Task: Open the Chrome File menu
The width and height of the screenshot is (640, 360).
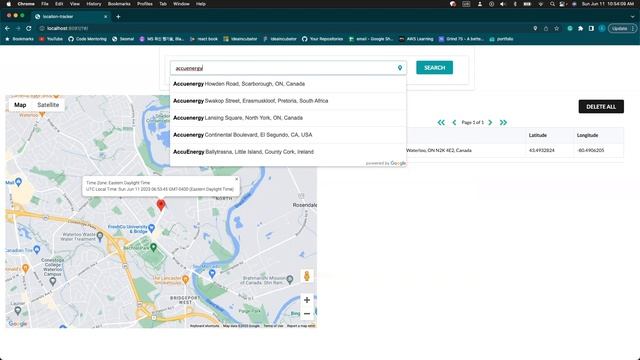Action: tap(45, 4)
